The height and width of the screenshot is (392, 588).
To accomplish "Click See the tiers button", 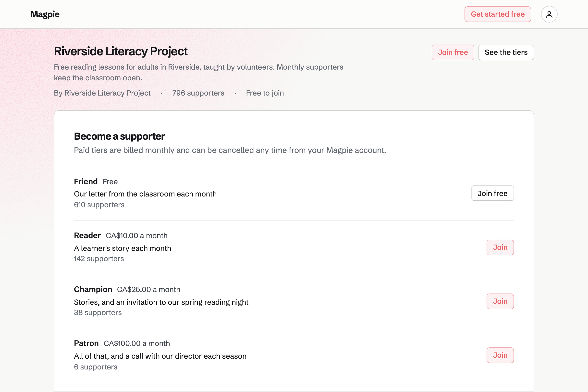I will (506, 52).
